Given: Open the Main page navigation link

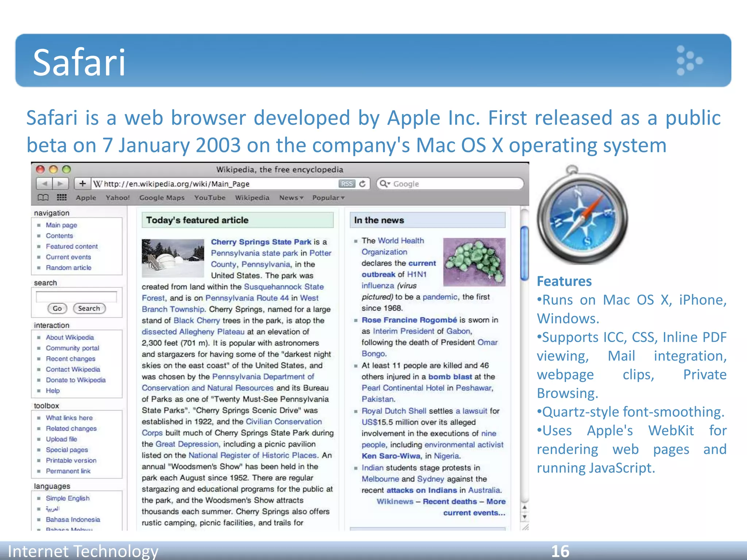Looking at the screenshot, I should [x=61, y=225].
